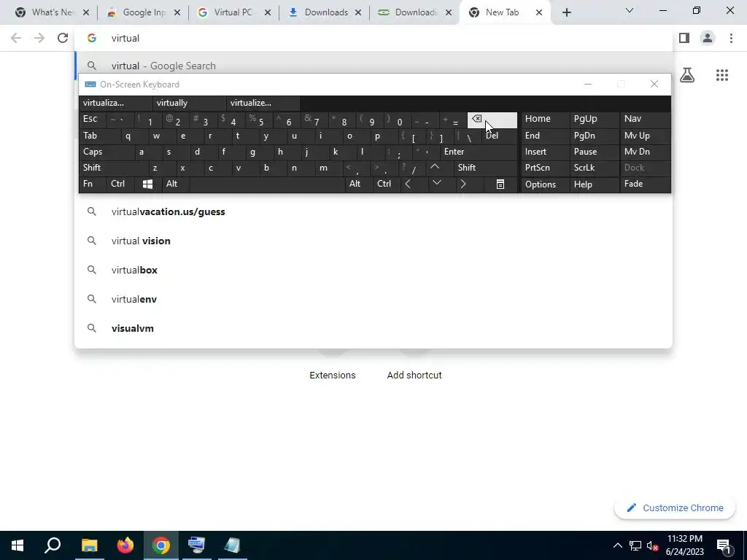Switch to the Downloads tab

coord(325,12)
